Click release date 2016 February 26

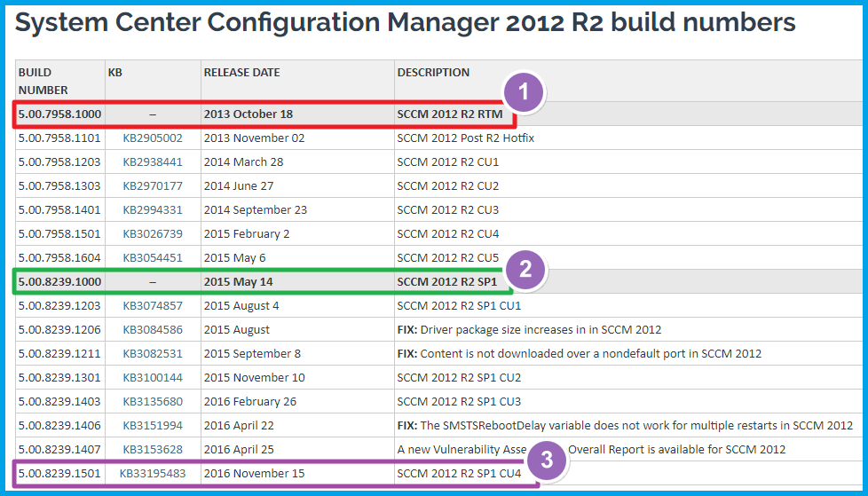point(250,401)
